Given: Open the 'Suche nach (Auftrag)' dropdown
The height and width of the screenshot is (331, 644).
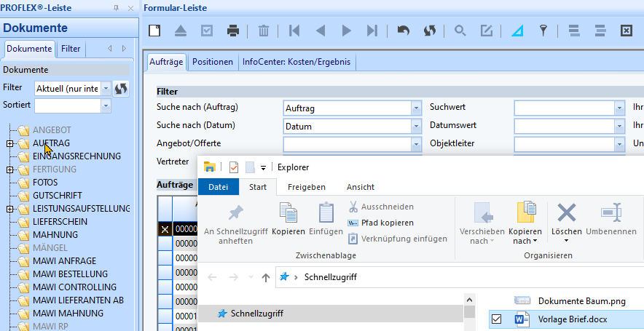Looking at the screenshot, I should click(x=416, y=108).
